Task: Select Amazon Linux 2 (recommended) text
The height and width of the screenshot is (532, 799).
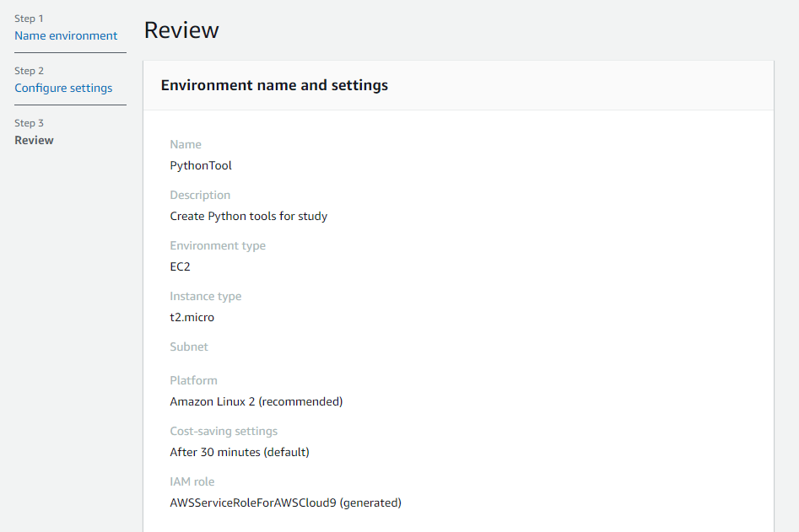Action: click(x=256, y=401)
